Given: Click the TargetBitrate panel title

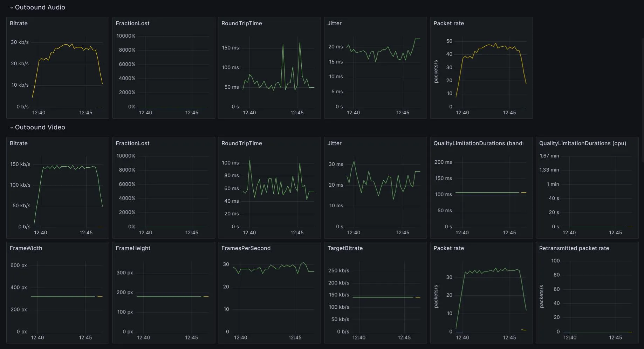Looking at the screenshot, I should coord(345,248).
